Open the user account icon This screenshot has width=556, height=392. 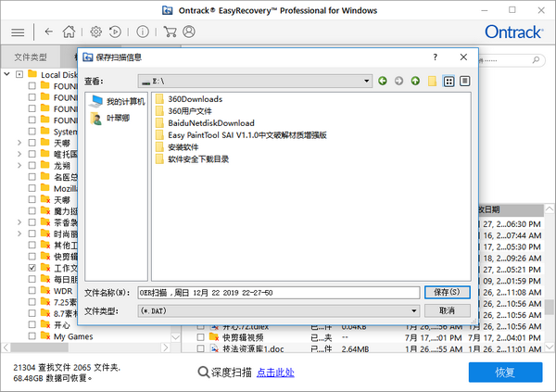189,32
